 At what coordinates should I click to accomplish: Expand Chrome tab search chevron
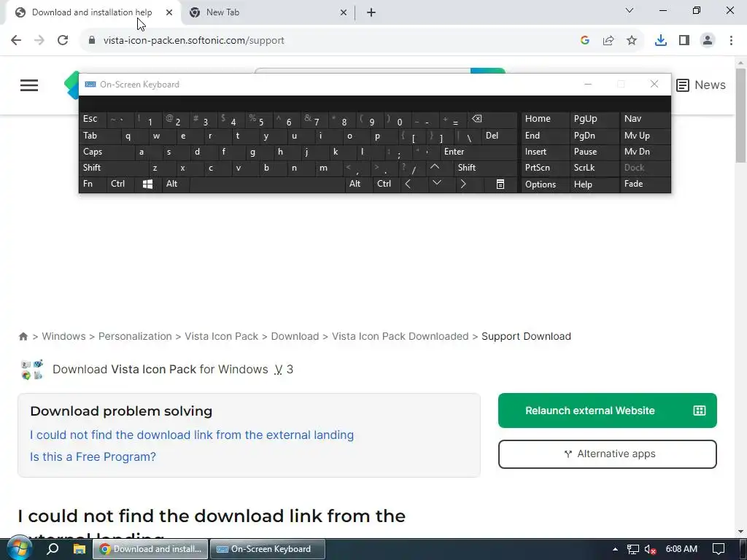tap(630, 10)
